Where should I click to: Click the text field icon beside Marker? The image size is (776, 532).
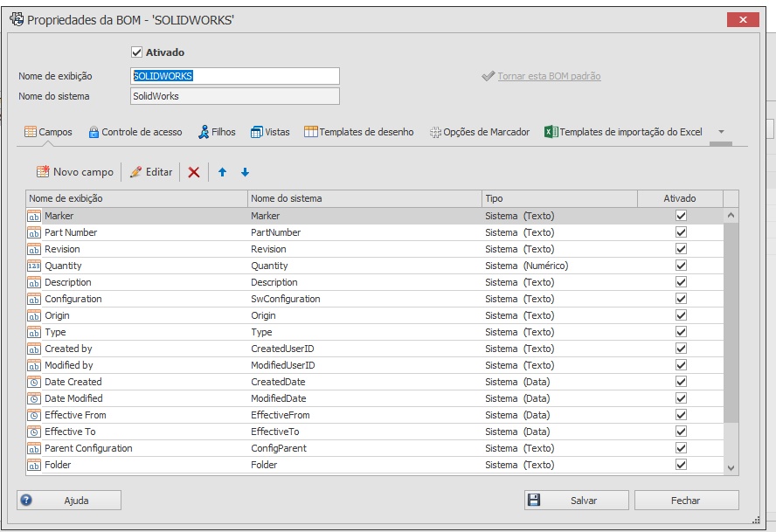coord(34,217)
